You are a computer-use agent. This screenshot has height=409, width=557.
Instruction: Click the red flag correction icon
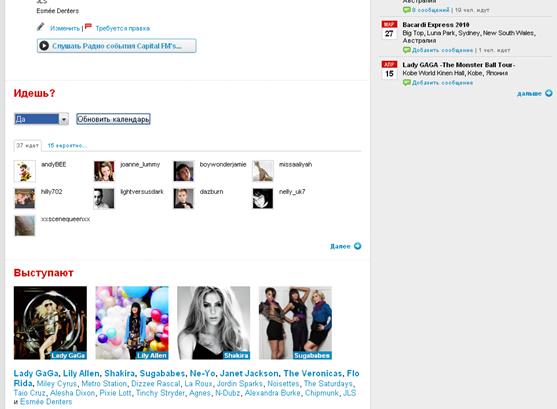(x=88, y=27)
